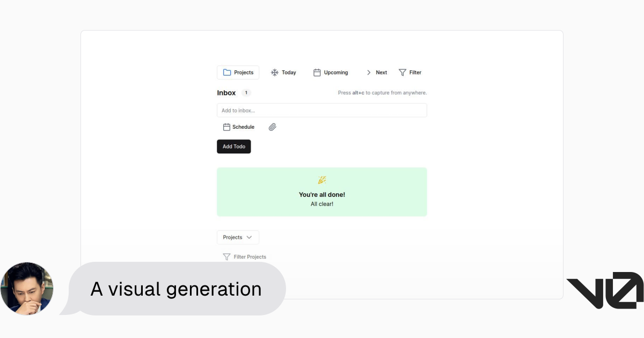Click the Inbox count badge showing 1
The height and width of the screenshot is (338, 644).
tap(246, 93)
